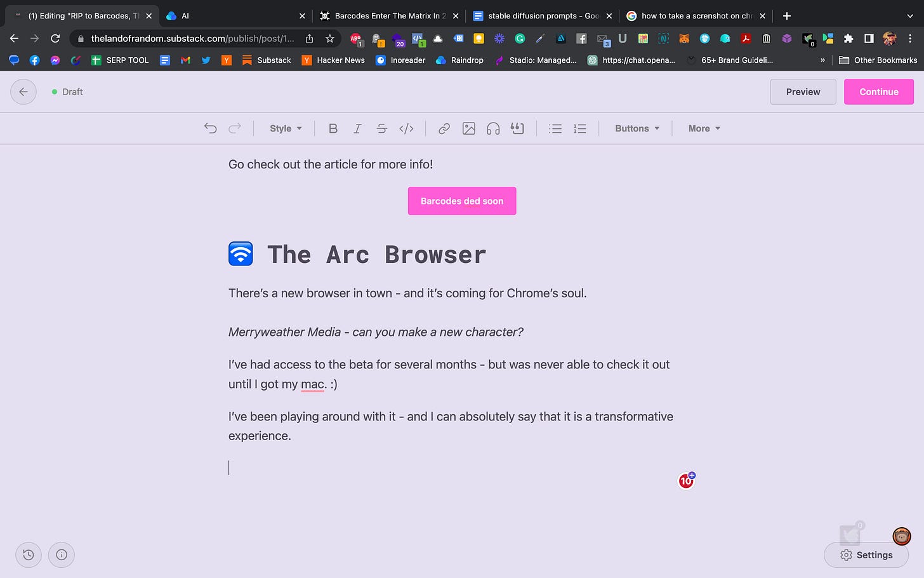Open 65+ Brand Guidelines bookmark
924x578 pixels.
pos(729,60)
